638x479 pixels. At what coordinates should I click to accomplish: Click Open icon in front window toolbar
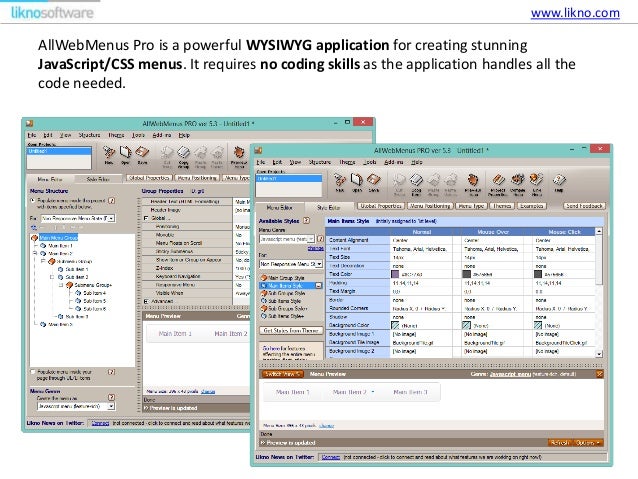(356, 182)
